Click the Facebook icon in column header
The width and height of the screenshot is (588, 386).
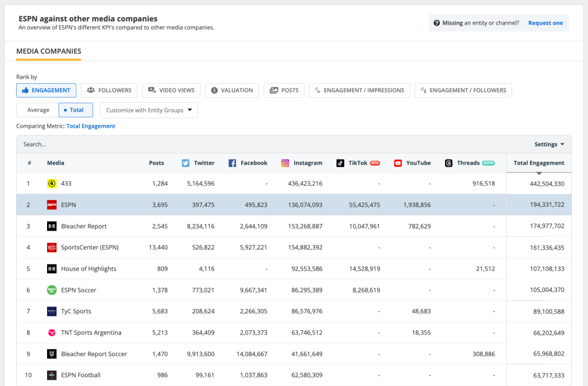233,163
